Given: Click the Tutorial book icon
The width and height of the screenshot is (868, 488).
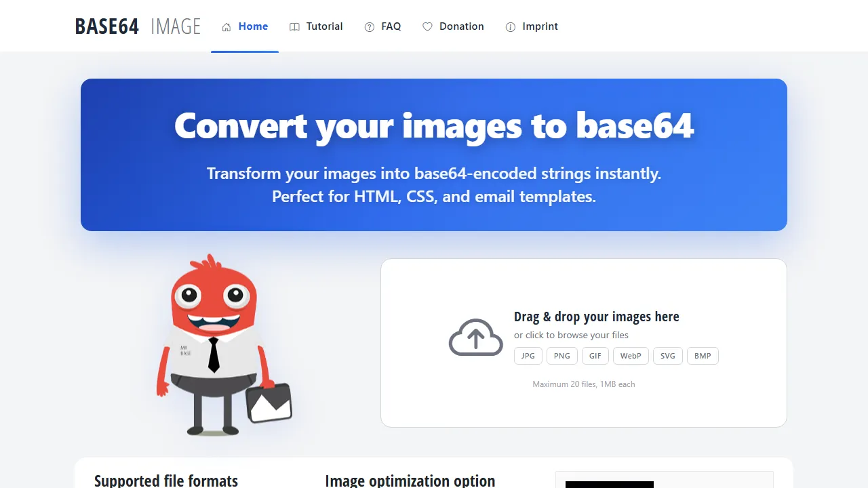Looking at the screenshot, I should [294, 26].
